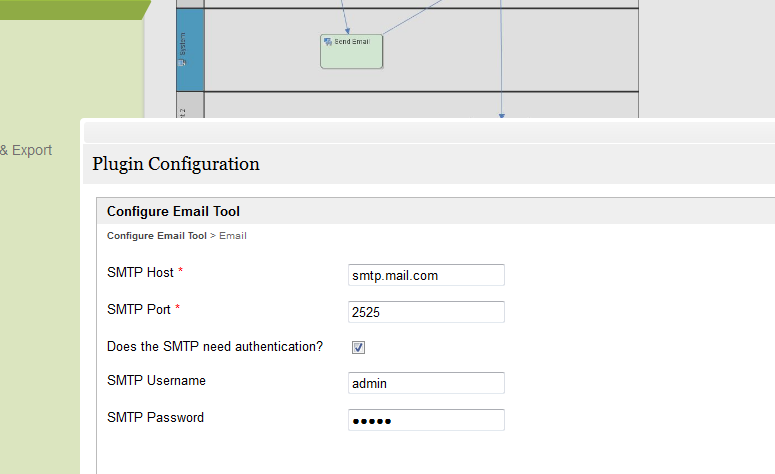Open the '& Export' sidebar item

pos(26,150)
